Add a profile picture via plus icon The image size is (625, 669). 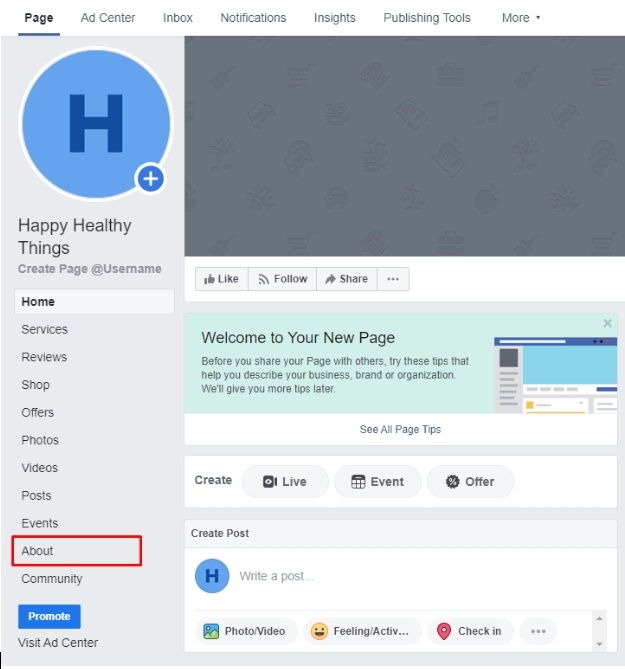[150, 179]
